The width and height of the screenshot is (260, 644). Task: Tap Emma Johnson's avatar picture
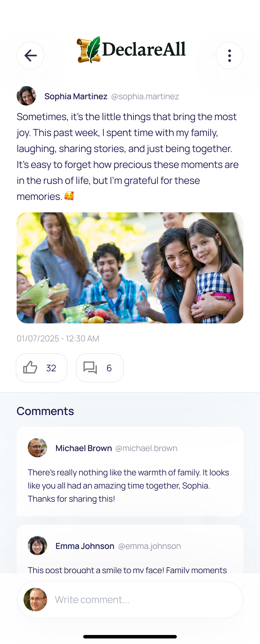click(37, 546)
